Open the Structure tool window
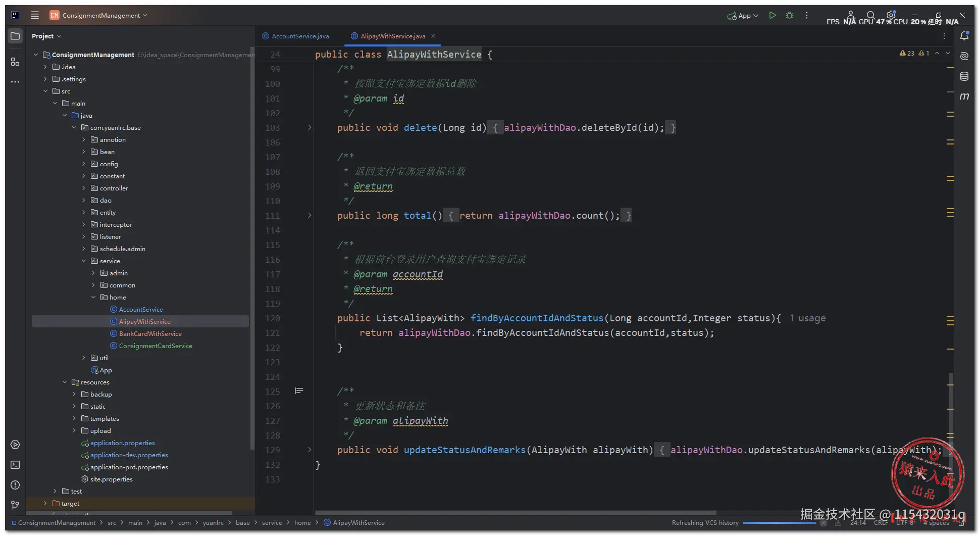 [x=15, y=62]
